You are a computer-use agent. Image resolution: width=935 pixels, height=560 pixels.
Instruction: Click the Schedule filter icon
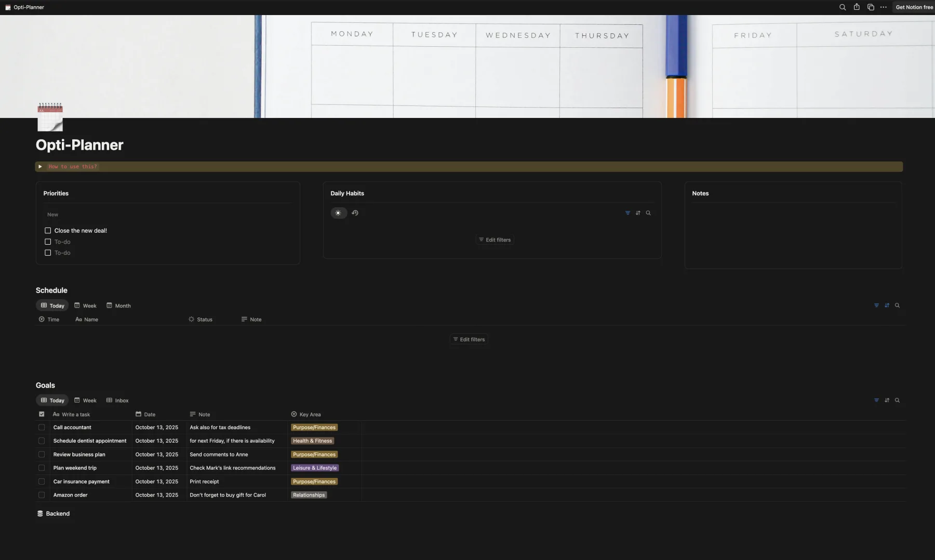coord(876,305)
